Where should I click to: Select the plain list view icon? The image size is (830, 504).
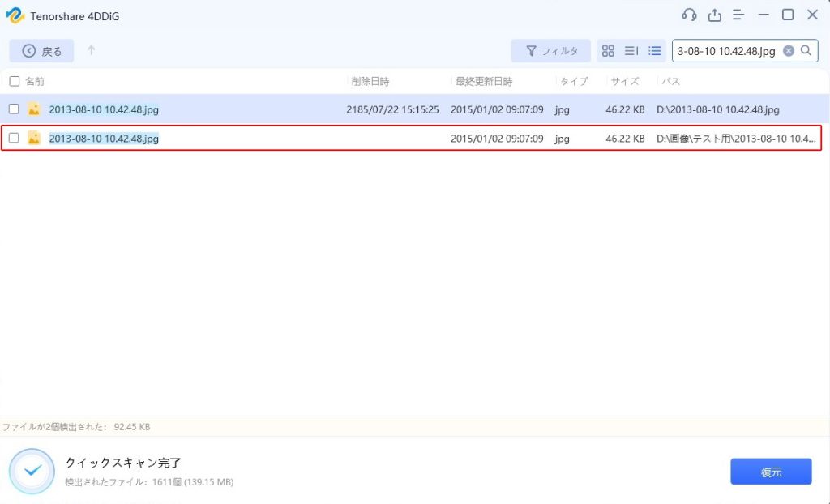[655, 51]
